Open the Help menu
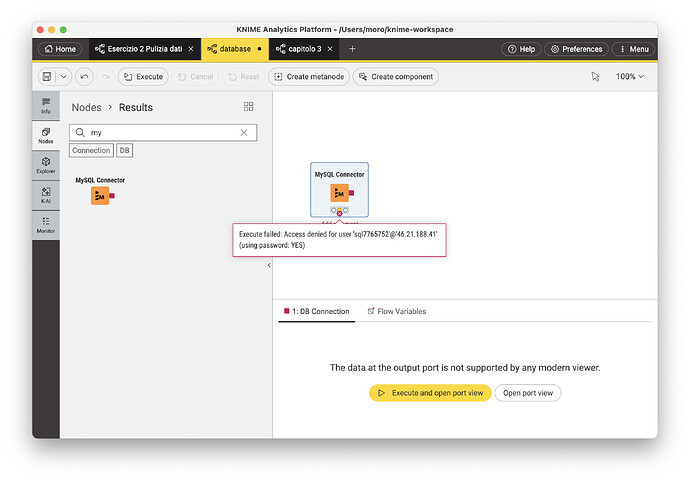Image resolution: width=690 pixels, height=481 pixels. coord(521,49)
